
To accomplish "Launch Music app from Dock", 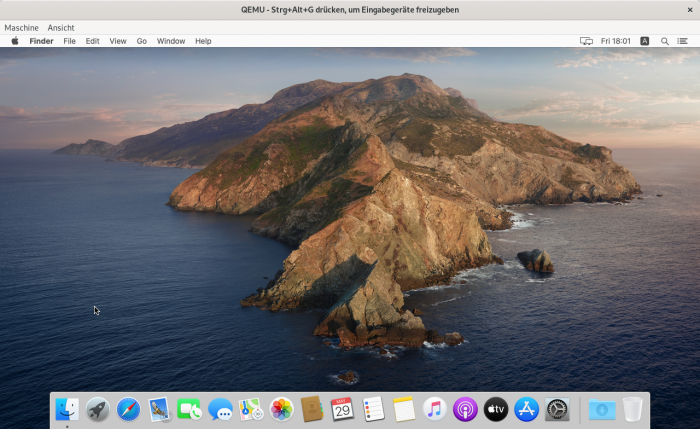I will pos(434,409).
